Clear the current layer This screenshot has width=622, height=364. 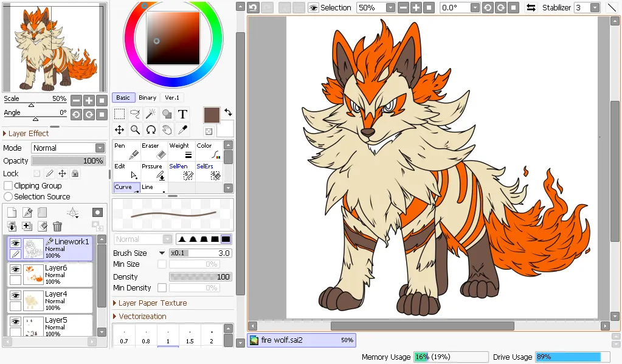[x=43, y=227]
